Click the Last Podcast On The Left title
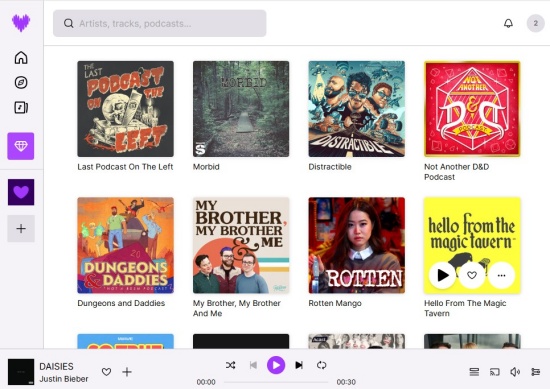Image resolution: width=550 pixels, height=389 pixels. point(125,167)
